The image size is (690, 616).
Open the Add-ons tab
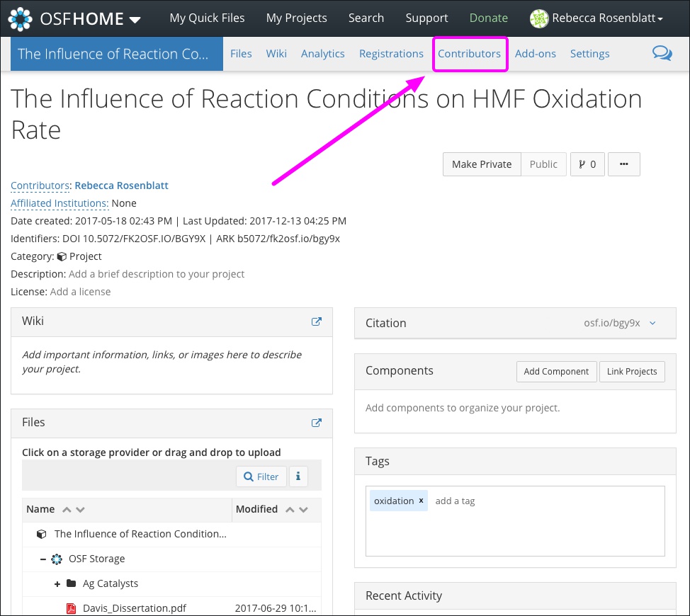point(535,54)
